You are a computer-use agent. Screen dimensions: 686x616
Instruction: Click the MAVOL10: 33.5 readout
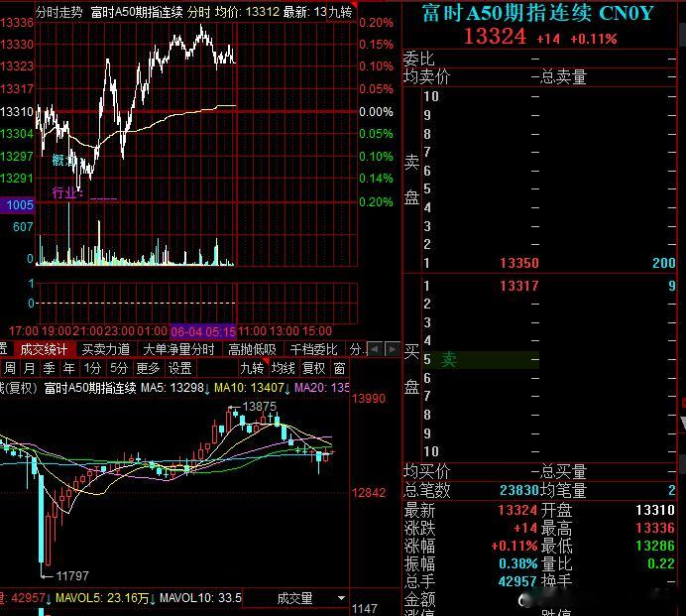(200, 598)
